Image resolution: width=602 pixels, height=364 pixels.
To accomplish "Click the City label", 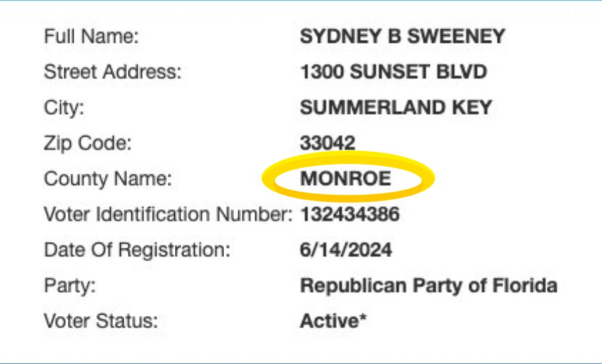I will (x=64, y=108).
